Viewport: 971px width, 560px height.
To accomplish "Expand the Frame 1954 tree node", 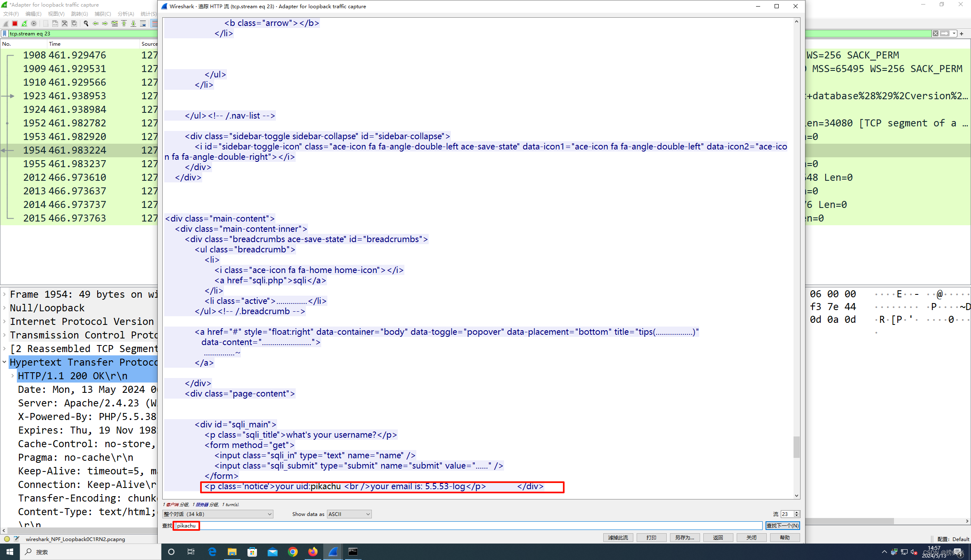I will point(5,294).
